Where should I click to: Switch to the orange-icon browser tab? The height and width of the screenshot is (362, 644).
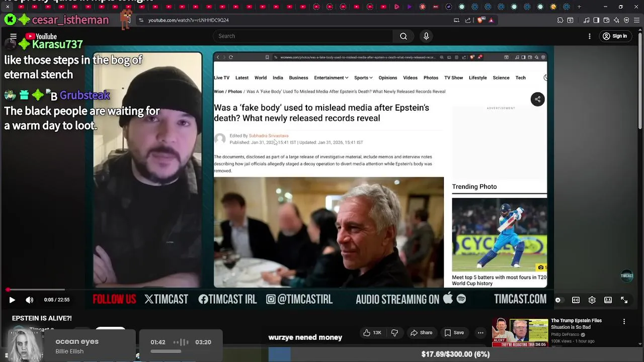pos(553,7)
